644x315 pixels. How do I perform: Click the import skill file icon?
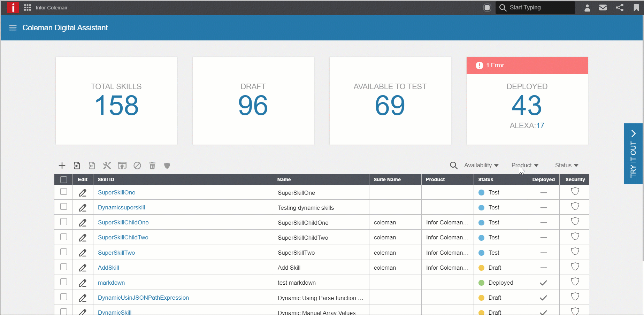click(x=77, y=166)
